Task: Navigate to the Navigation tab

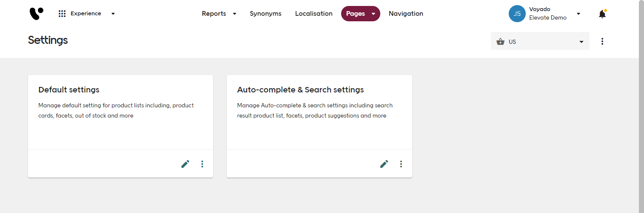Action: 406,14
